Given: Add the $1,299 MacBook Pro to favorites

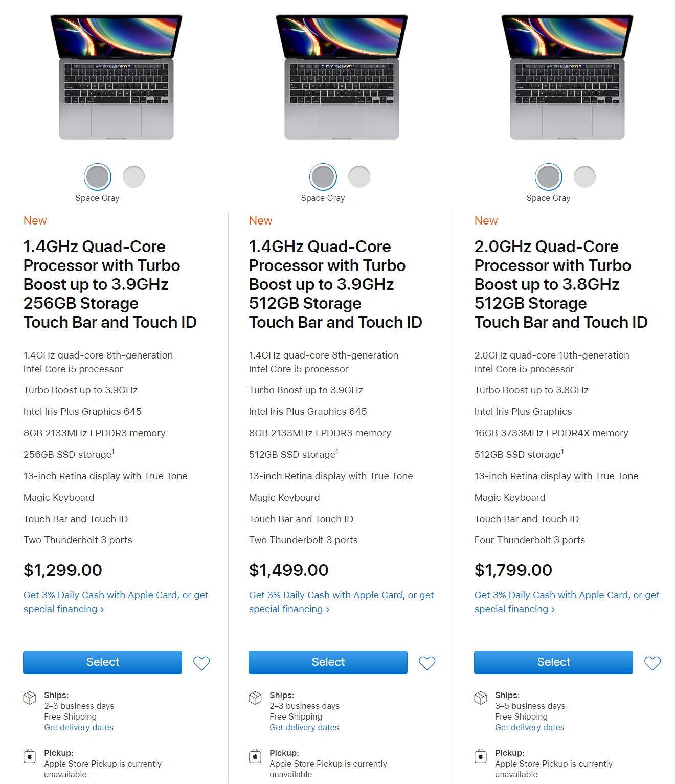Looking at the screenshot, I should click(202, 662).
